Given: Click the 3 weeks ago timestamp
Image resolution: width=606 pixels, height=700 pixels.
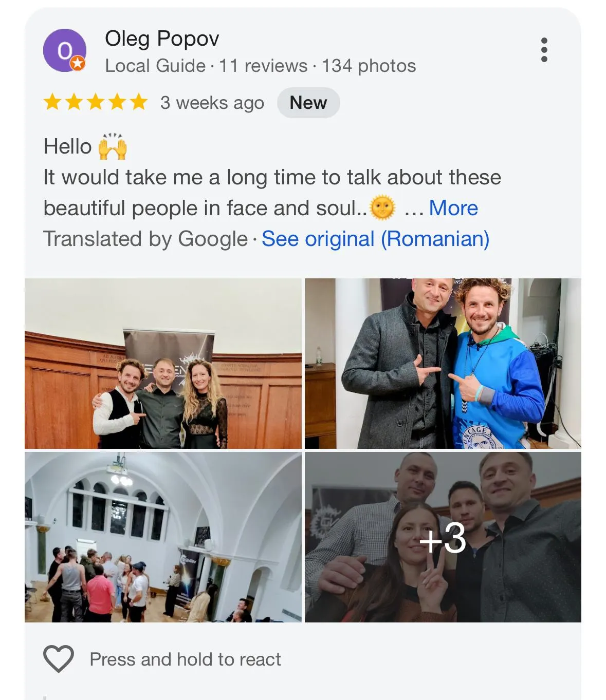Looking at the screenshot, I should coord(212,103).
